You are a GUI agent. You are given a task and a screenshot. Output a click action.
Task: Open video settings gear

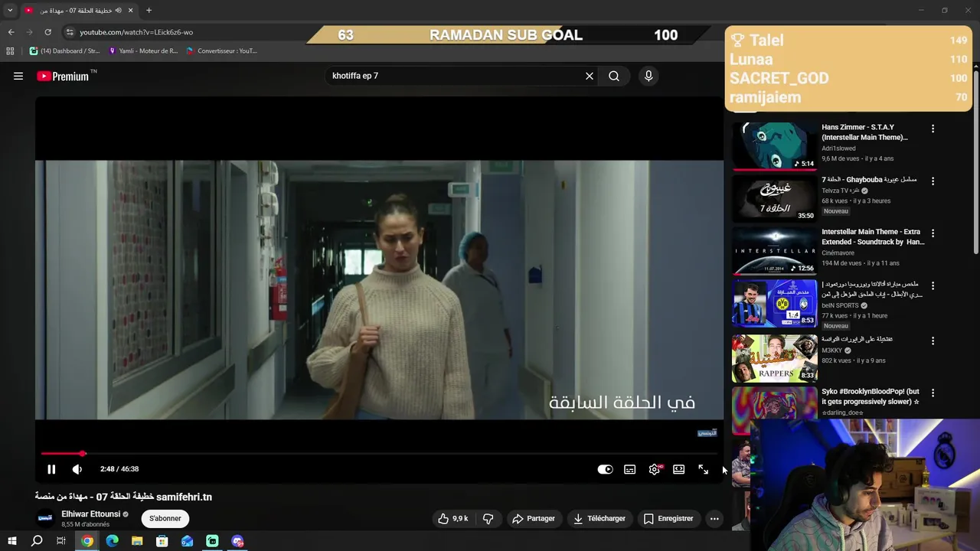(x=655, y=469)
